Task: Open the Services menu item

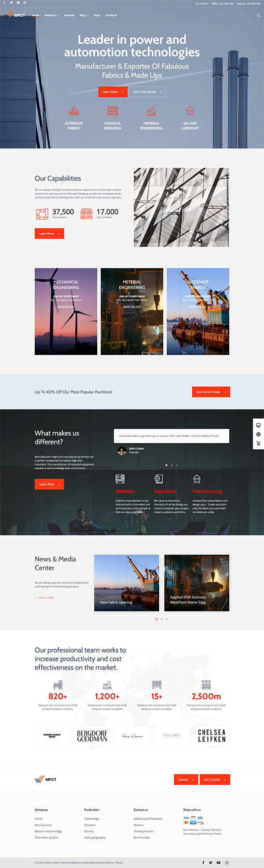Action: coord(70,15)
